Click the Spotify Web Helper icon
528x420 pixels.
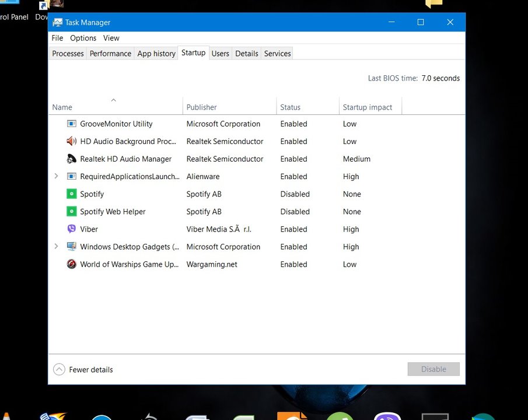[72, 211]
